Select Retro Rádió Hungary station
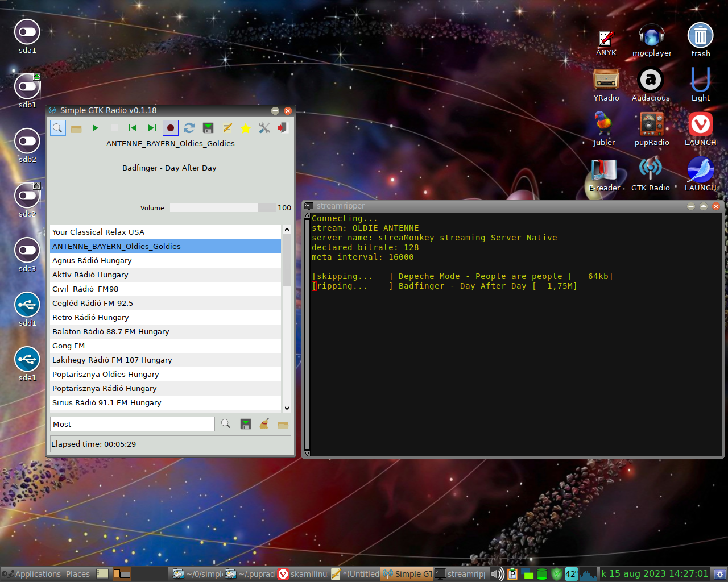728x582 pixels. coord(166,317)
